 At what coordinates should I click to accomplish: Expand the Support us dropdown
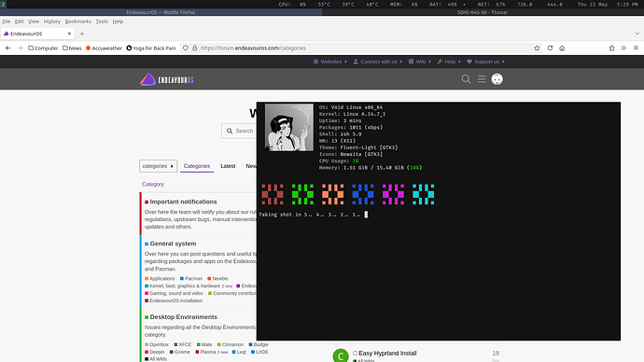(485, 62)
